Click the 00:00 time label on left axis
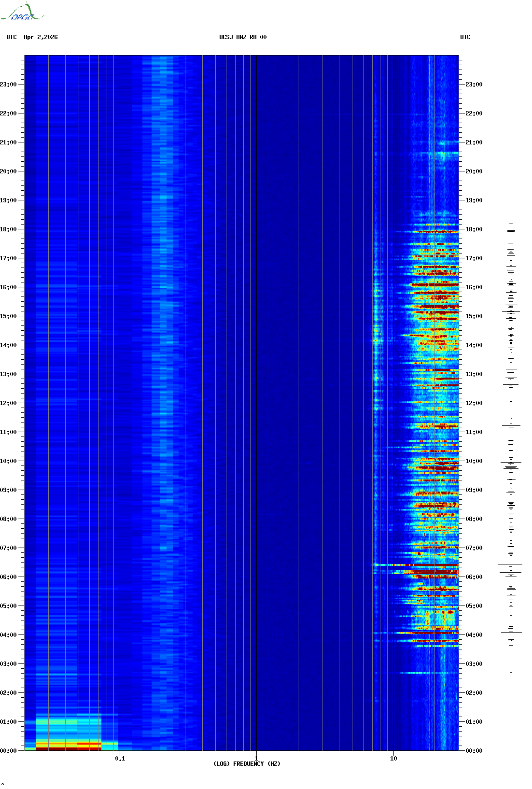The width and height of the screenshot is (532, 789). (x=8, y=751)
